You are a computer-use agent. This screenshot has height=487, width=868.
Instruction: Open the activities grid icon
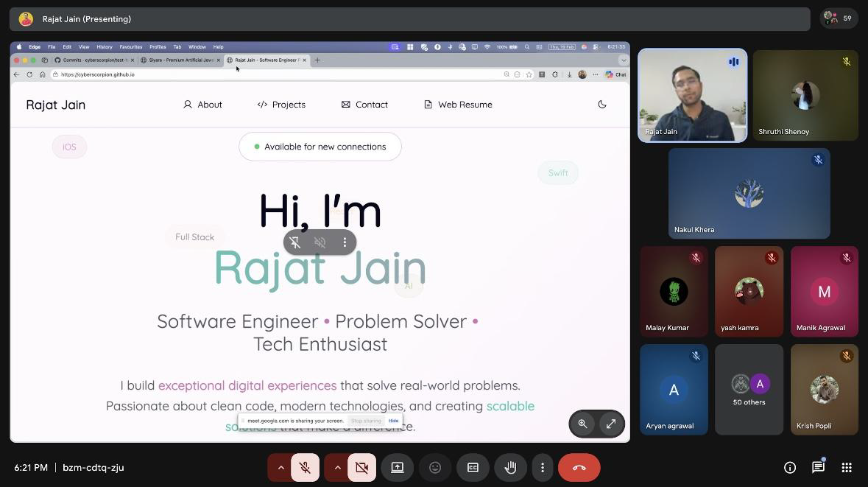click(x=847, y=467)
